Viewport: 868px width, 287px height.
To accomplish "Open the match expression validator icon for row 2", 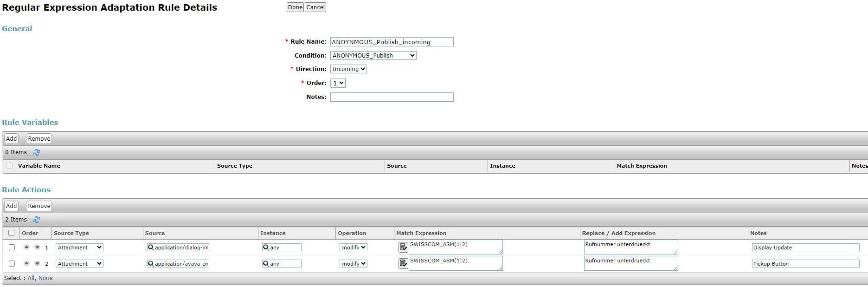I will 403,263.
